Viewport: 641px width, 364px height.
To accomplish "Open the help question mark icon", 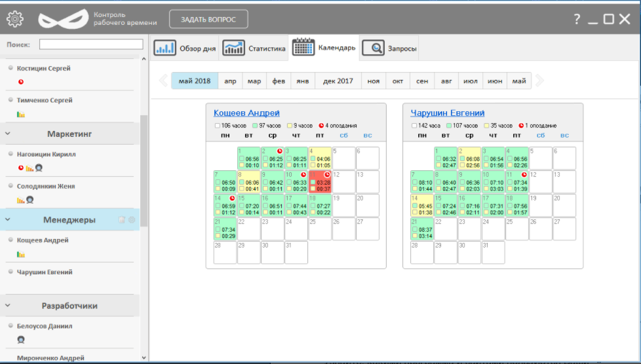I will click(x=577, y=19).
